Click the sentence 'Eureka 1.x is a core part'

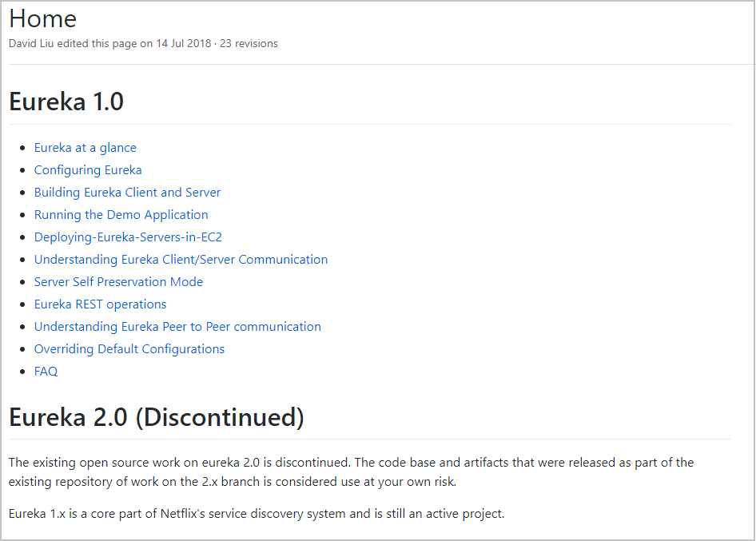tap(257, 514)
